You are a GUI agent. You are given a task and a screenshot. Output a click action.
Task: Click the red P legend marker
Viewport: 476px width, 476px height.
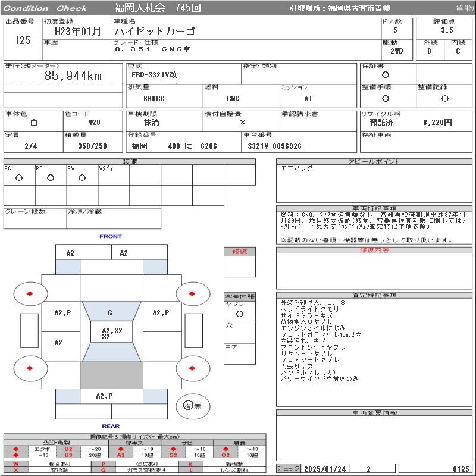pos(103,464)
